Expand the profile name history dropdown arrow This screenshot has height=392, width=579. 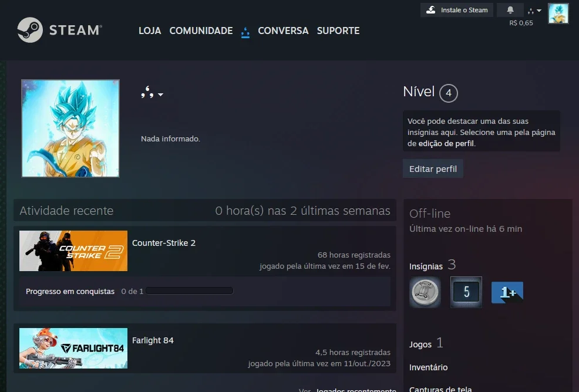tap(160, 95)
